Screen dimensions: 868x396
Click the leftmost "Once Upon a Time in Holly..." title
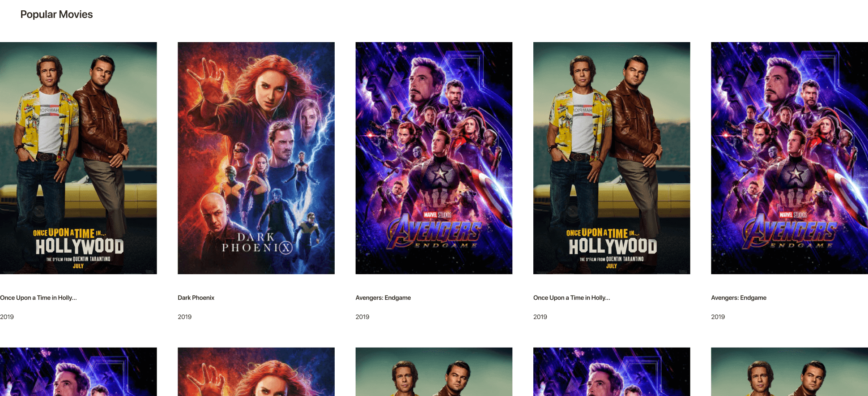point(38,298)
